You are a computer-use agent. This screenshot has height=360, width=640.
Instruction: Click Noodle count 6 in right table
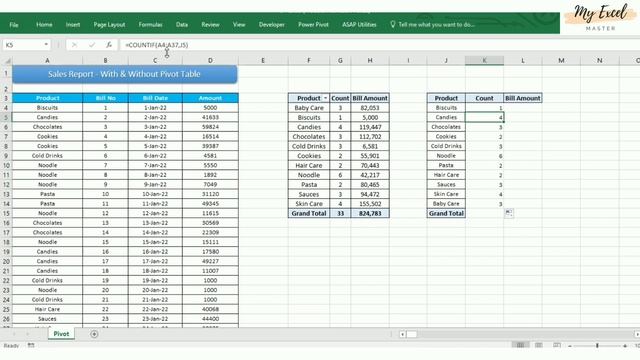[484, 156]
